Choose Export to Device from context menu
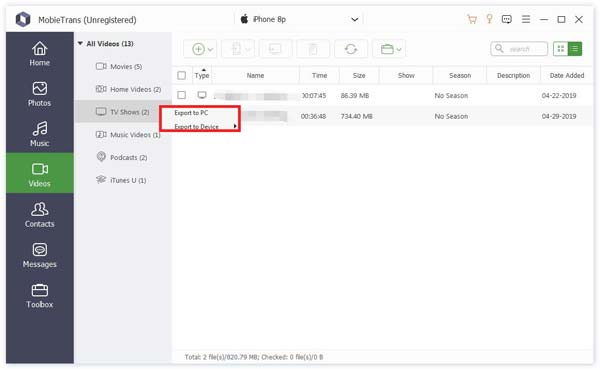The width and height of the screenshot is (600, 370). (x=196, y=127)
